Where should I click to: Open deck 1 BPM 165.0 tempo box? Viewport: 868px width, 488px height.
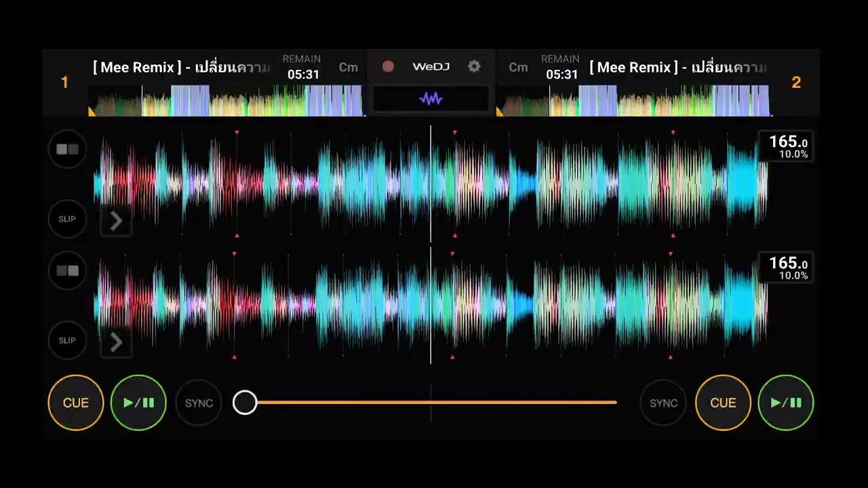[x=787, y=146]
